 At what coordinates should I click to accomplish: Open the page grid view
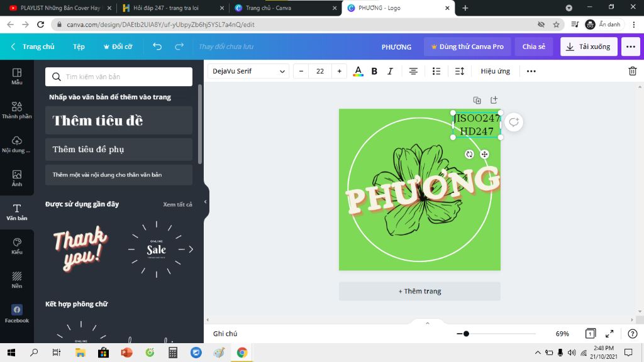click(590, 334)
